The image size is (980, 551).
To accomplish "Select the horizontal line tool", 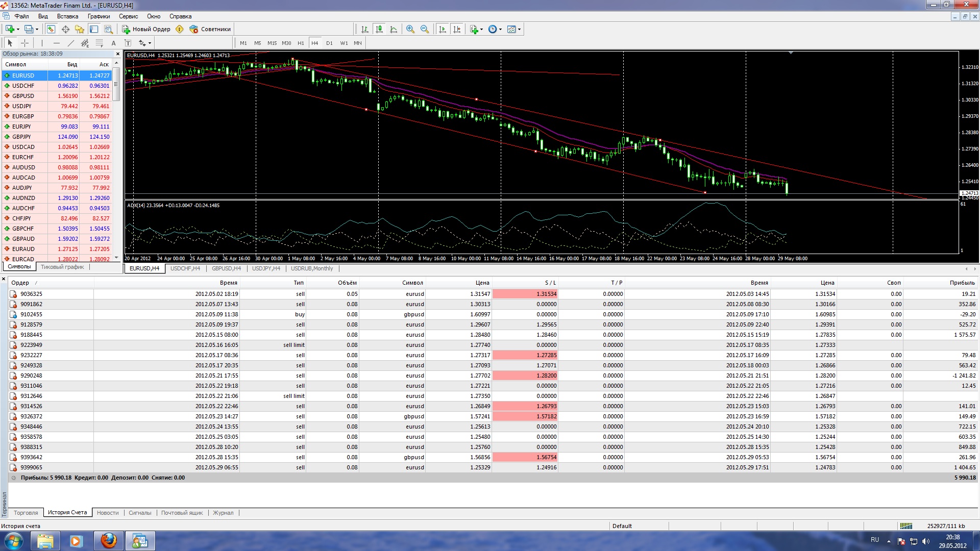I will (57, 43).
